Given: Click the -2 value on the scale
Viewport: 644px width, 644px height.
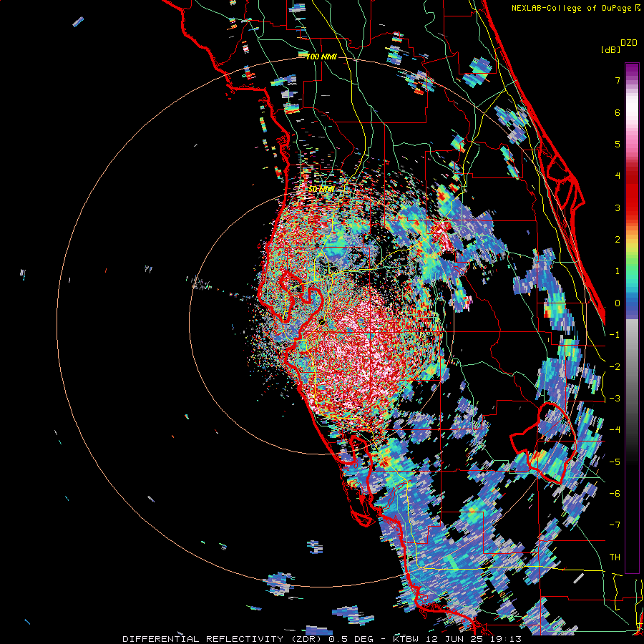Looking at the screenshot, I should coord(615,367).
